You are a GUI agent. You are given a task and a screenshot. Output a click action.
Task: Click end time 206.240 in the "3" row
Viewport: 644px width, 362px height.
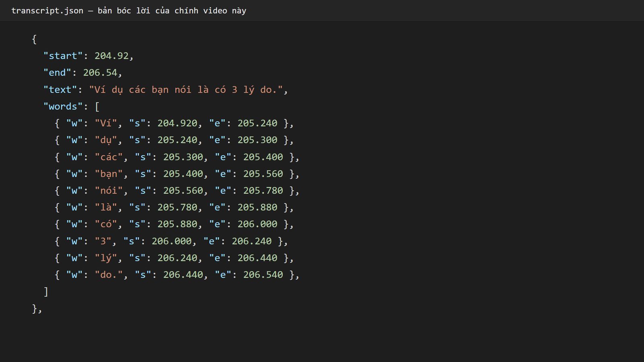click(252, 241)
